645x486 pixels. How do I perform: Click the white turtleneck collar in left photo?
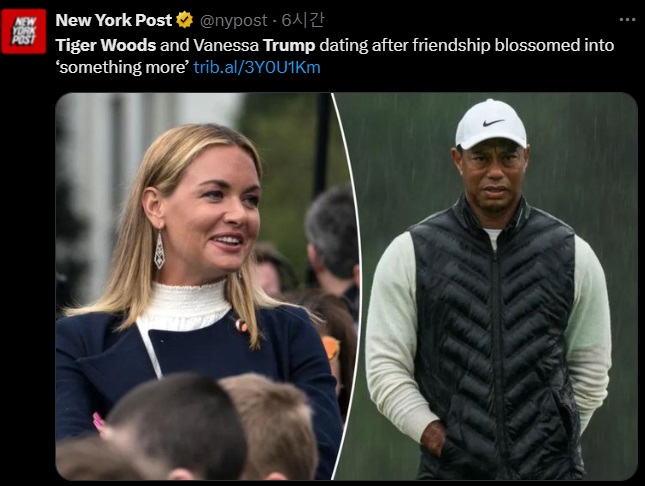(185, 304)
